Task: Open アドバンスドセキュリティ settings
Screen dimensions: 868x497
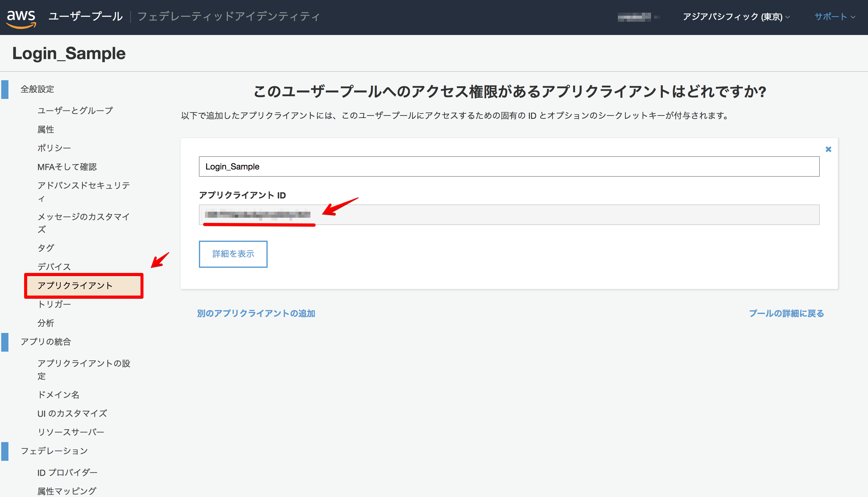Action: [83, 192]
